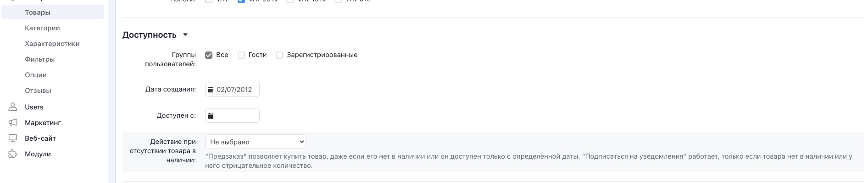Click the 02/07/2012 creation date field

pyautogui.click(x=232, y=89)
